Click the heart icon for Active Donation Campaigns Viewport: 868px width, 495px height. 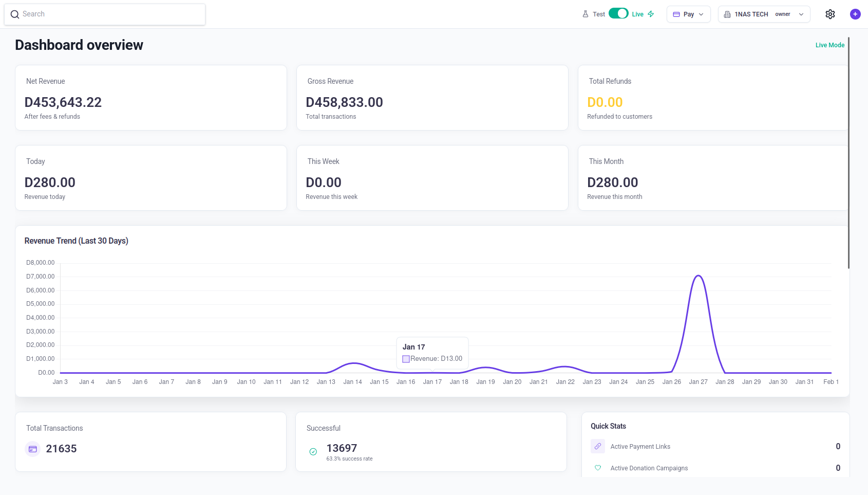coord(597,468)
